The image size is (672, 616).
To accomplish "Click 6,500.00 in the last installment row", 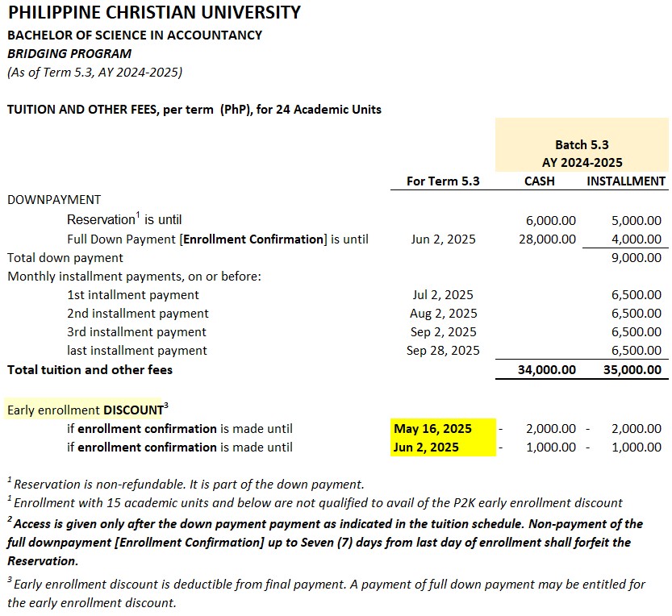I will 636,351.
